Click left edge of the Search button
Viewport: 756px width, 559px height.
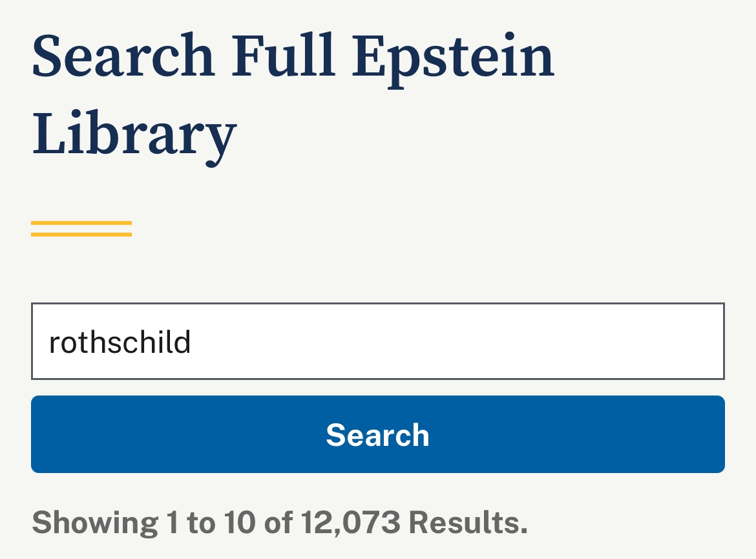45,434
